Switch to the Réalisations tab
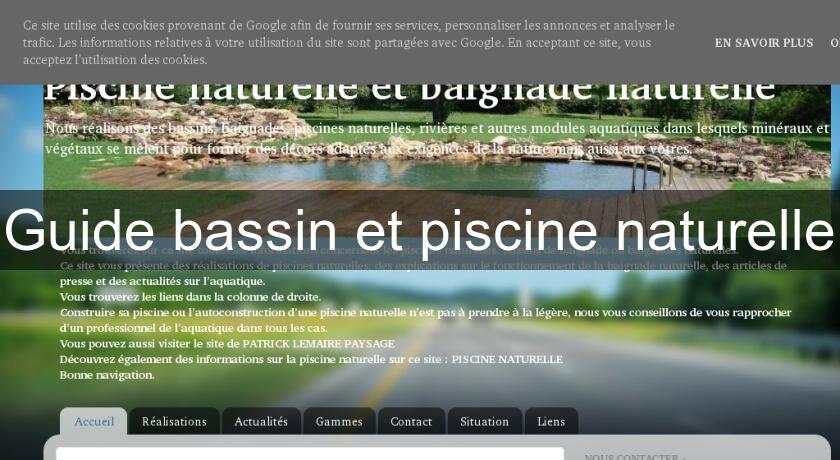The image size is (840, 460). (174, 421)
